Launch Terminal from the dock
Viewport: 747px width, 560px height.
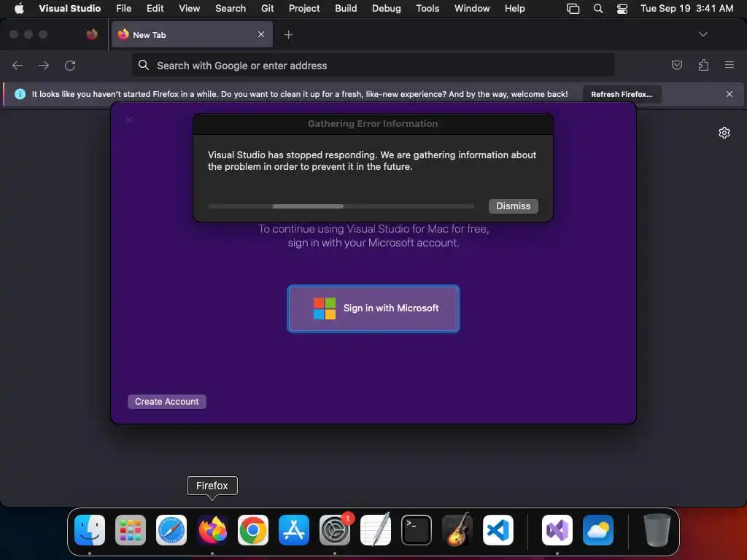pyautogui.click(x=417, y=530)
